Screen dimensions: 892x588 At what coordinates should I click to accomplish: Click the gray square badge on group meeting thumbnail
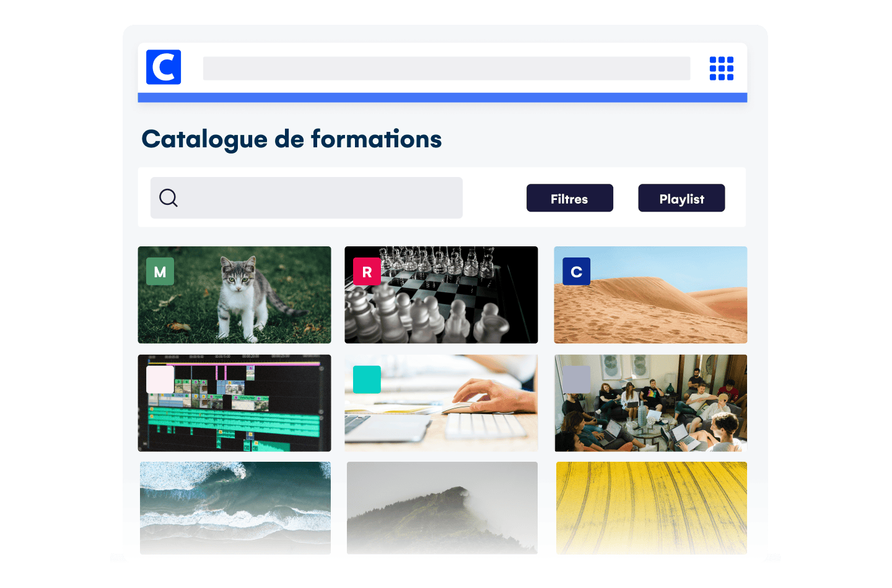(x=576, y=379)
